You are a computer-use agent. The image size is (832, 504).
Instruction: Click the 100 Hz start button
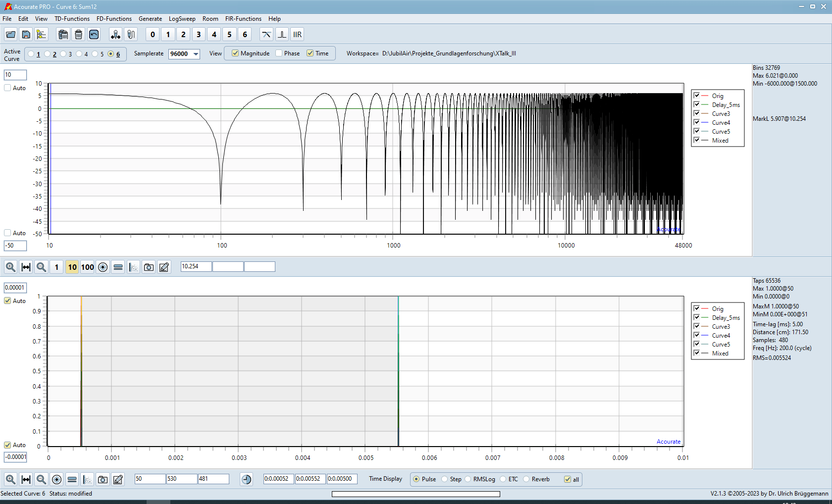87,267
